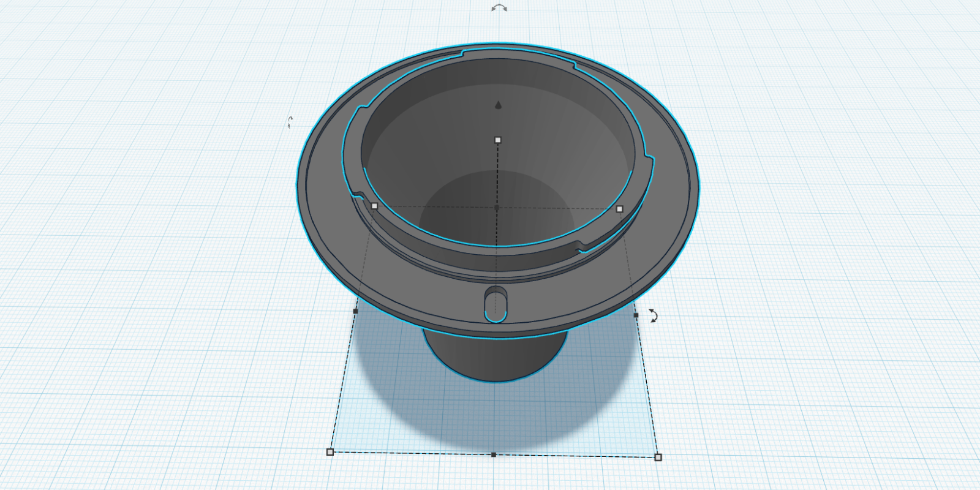Click the far-left white corner handle on rim

point(374,206)
